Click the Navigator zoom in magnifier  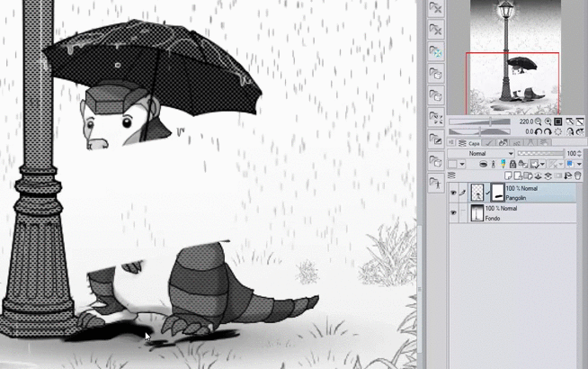[548, 121]
